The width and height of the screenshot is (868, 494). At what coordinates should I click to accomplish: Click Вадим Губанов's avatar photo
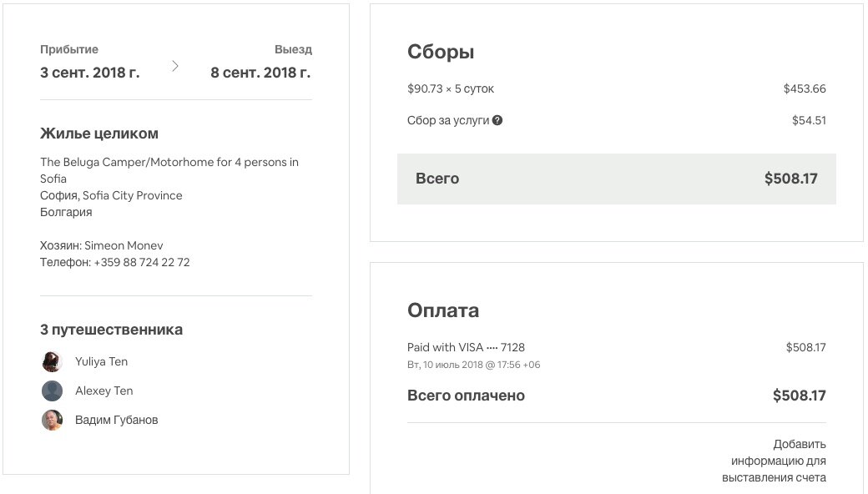click(52, 420)
